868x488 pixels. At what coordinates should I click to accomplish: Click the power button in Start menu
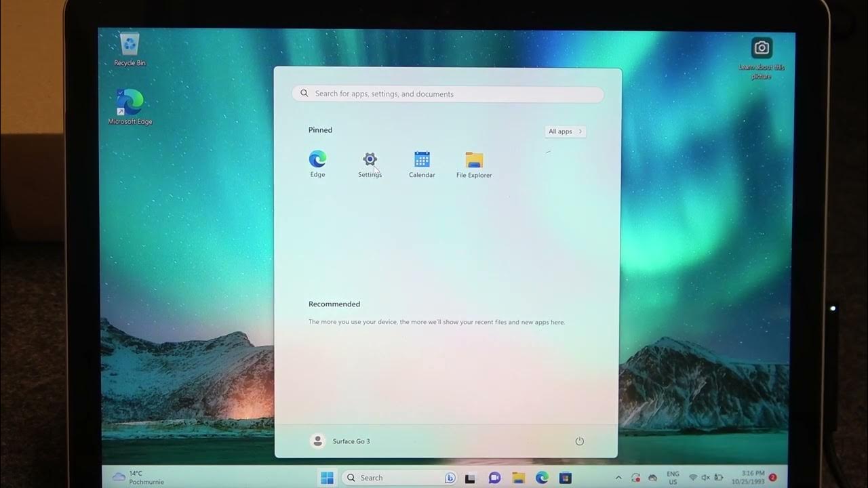(x=579, y=441)
